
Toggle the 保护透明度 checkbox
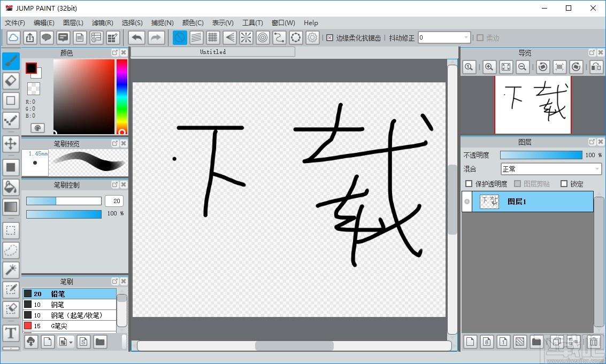pyautogui.click(x=469, y=183)
